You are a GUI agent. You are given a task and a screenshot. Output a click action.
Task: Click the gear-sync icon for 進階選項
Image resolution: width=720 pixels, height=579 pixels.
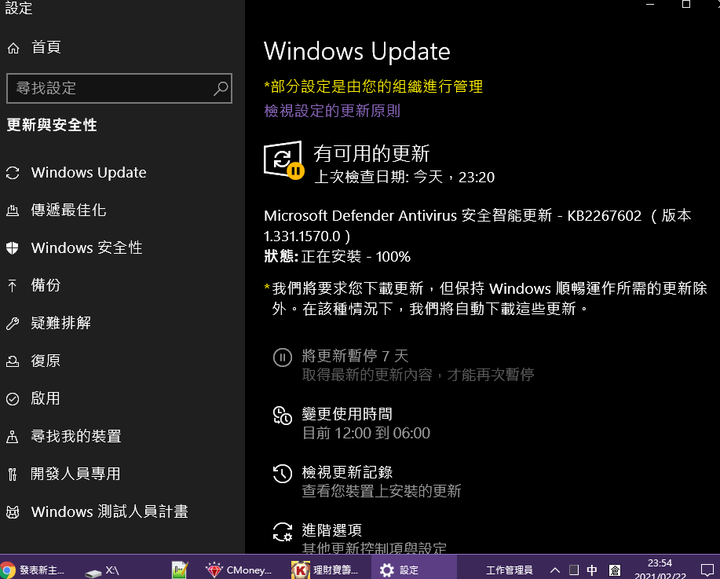(x=282, y=532)
